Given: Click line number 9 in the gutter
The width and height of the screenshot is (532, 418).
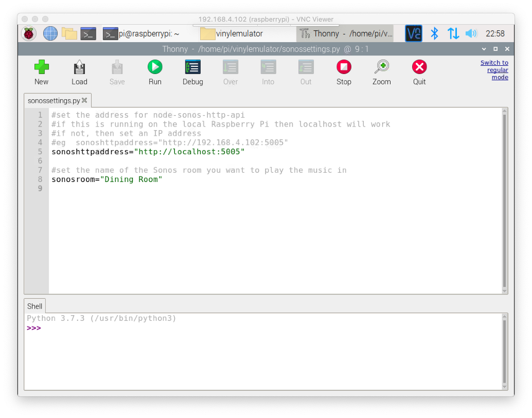Looking at the screenshot, I should (40, 188).
